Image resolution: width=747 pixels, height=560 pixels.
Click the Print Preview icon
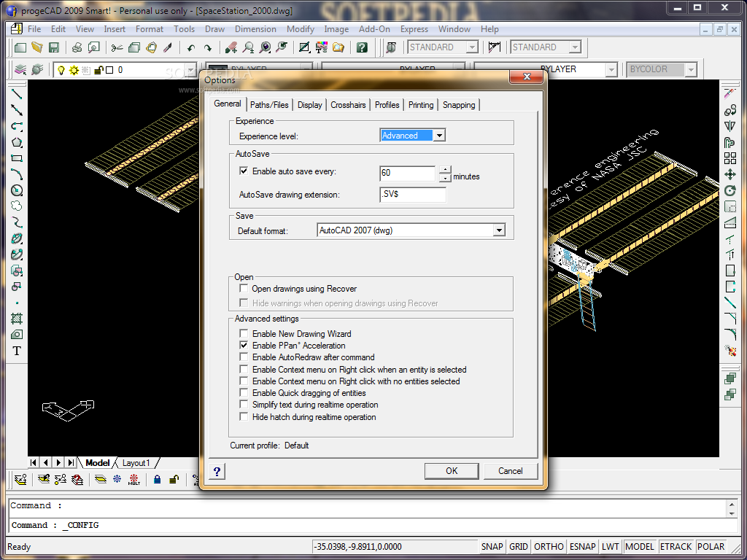coord(94,47)
